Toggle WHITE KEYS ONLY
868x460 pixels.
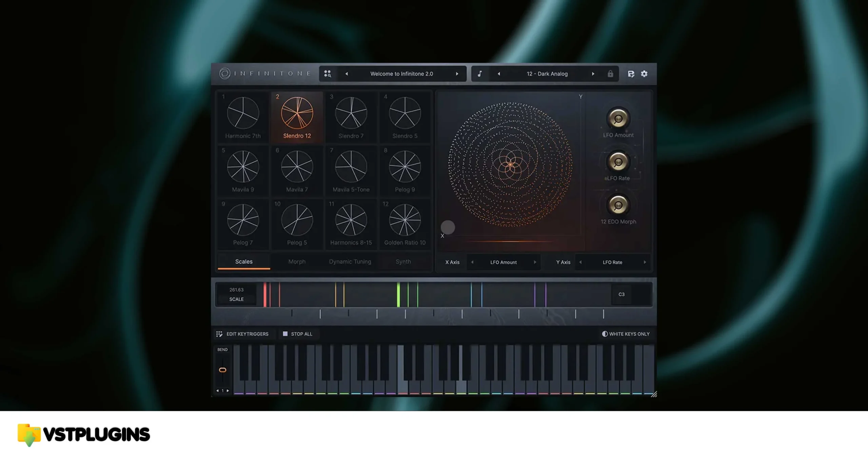[x=626, y=334]
